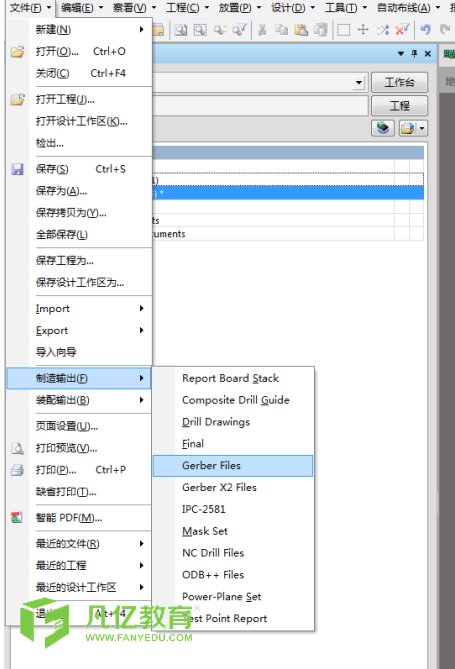Select Drill Drawings entry
The height and width of the screenshot is (669, 455).
[x=233, y=422]
